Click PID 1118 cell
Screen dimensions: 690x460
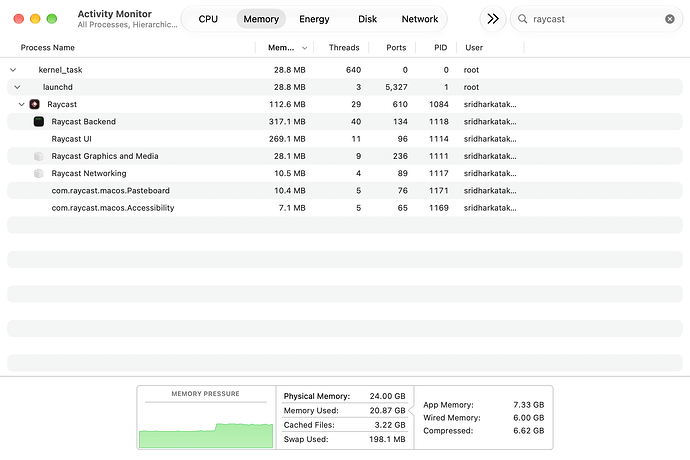[439, 121]
